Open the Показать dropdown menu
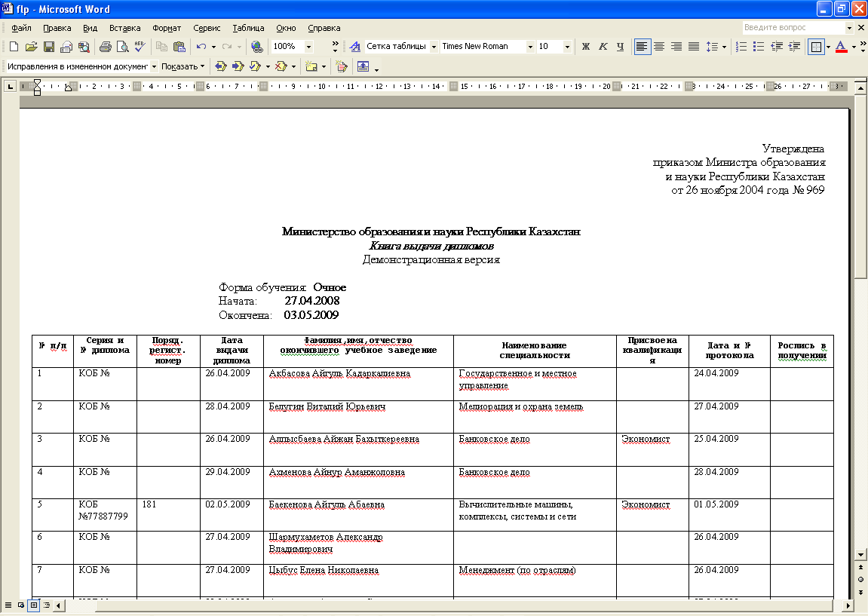The height and width of the screenshot is (616, 868). tap(182, 67)
